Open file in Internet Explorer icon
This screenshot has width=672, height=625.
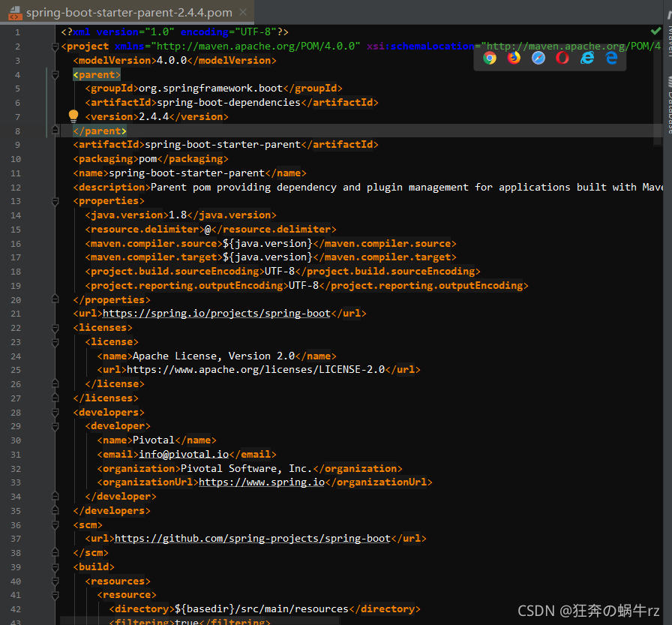point(587,58)
